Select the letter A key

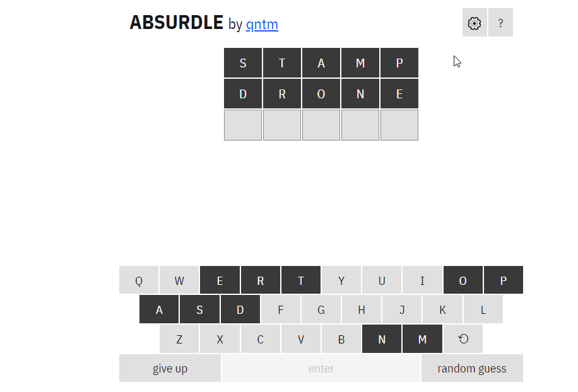tap(158, 309)
